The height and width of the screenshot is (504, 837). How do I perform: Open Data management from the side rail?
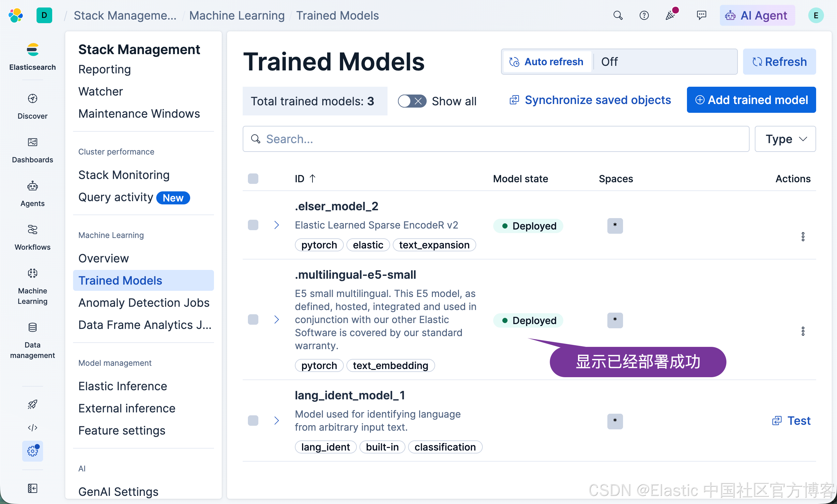point(33,340)
